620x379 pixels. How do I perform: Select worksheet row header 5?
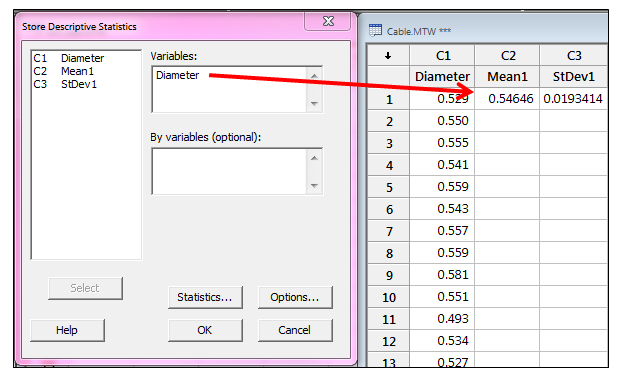click(x=389, y=187)
